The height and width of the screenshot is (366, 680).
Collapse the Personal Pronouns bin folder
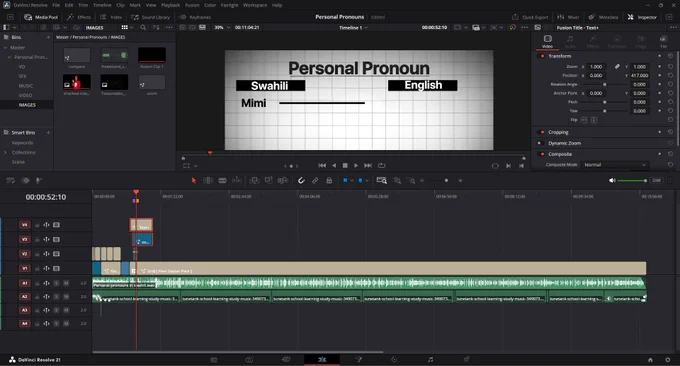[x=10, y=57]
